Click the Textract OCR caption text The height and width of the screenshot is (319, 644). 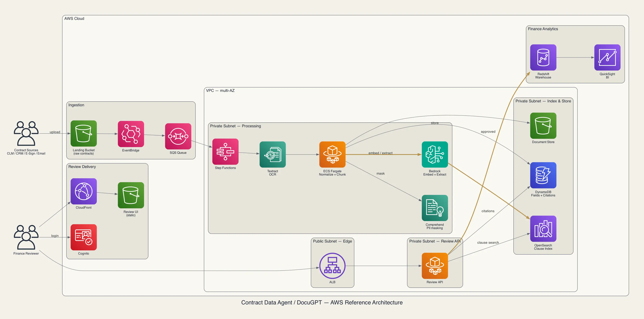(x=272, y=173)
